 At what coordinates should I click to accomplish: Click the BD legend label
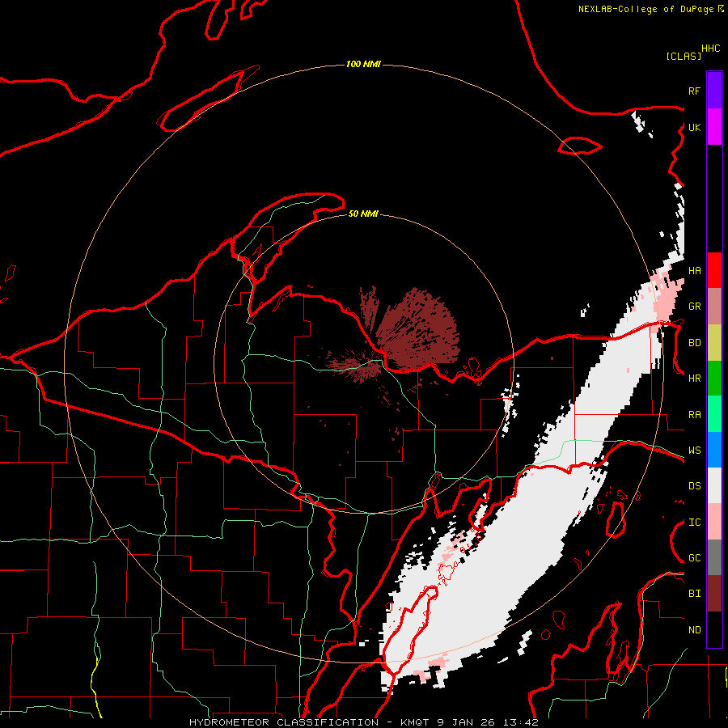[694, 343]
